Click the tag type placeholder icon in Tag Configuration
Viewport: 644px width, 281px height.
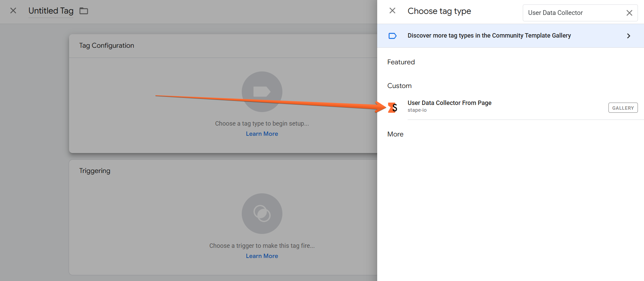pos(262,92)
